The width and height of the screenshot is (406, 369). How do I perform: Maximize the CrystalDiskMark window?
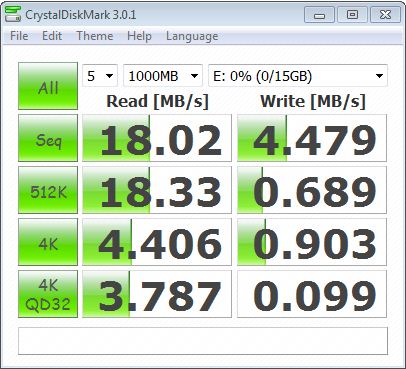coord(352,15)
